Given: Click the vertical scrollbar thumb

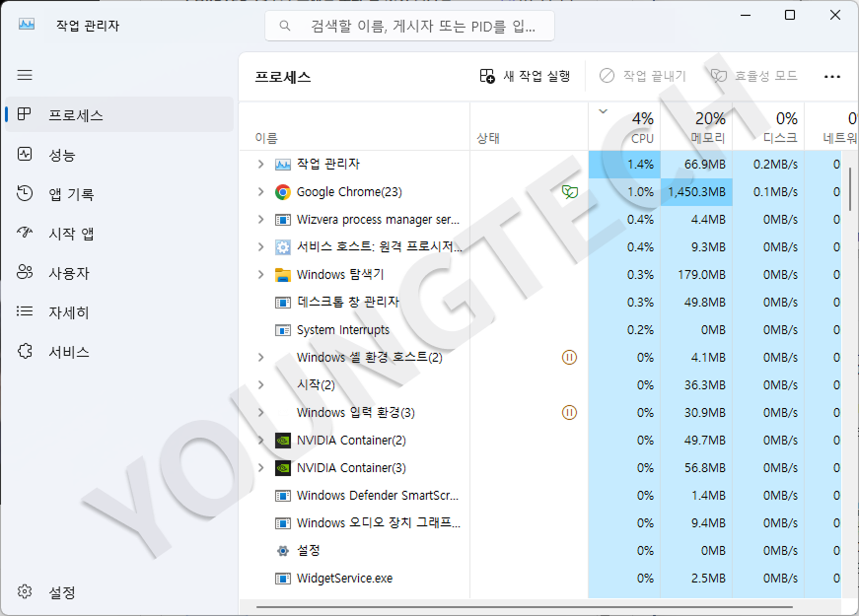Looking at the screenshot, I should coord(850,189).
